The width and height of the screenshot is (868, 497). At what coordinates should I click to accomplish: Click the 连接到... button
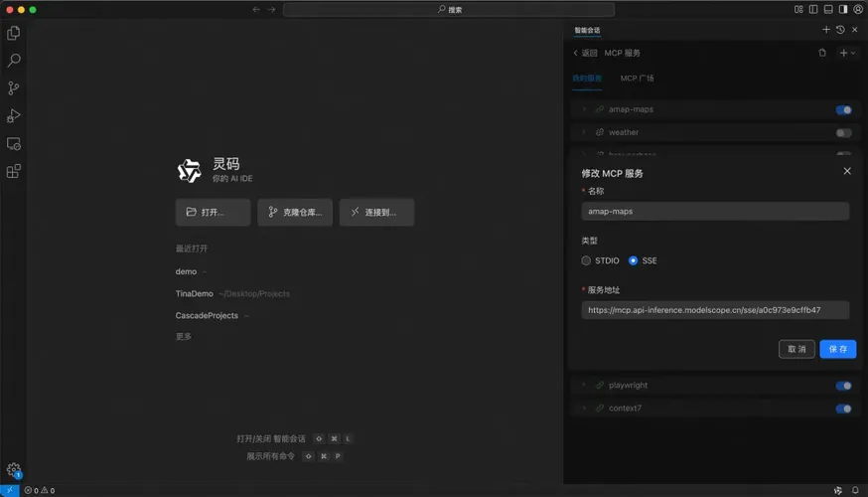[x=376, y=212]
